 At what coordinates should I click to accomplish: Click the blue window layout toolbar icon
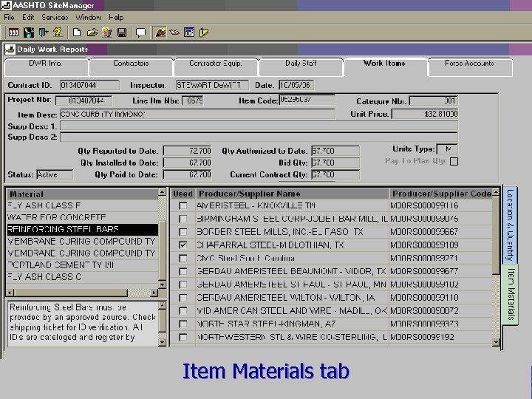[189, 33]
